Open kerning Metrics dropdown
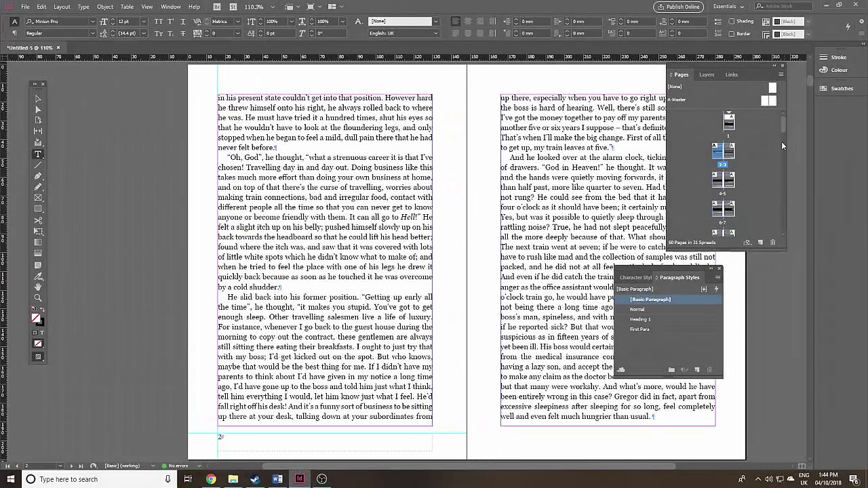Image resolution: width=868 pixels, height=488 pixels. [x=237, y=21]
